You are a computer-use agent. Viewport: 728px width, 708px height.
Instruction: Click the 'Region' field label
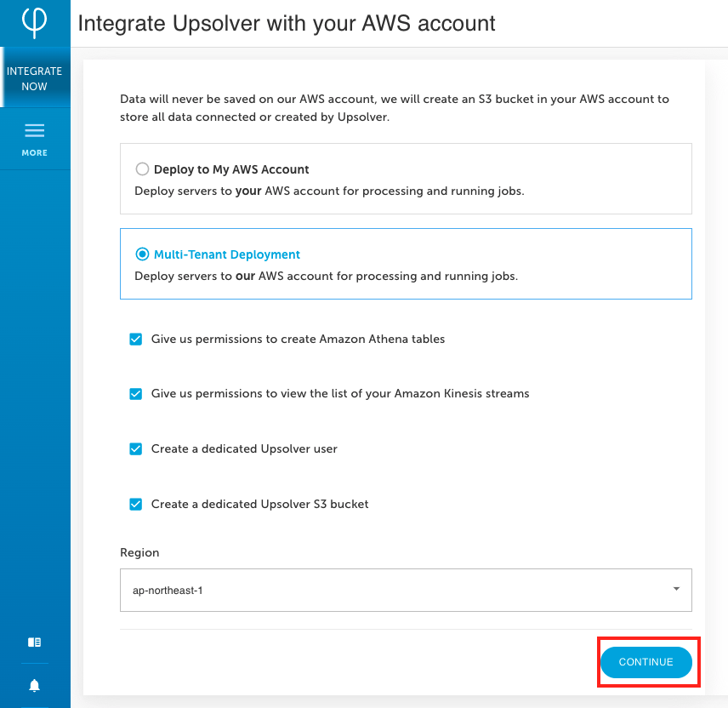click(x=139, y=552)
